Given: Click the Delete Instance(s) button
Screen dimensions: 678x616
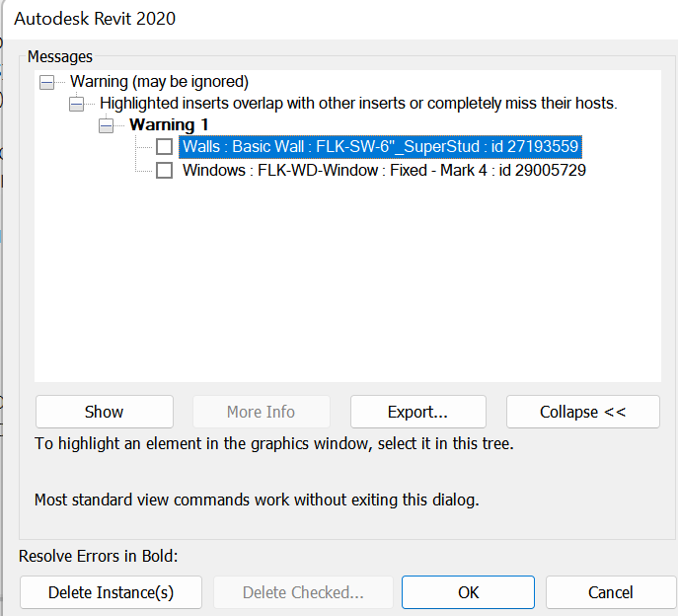Looking at the screenshot, I should (112, 592).
